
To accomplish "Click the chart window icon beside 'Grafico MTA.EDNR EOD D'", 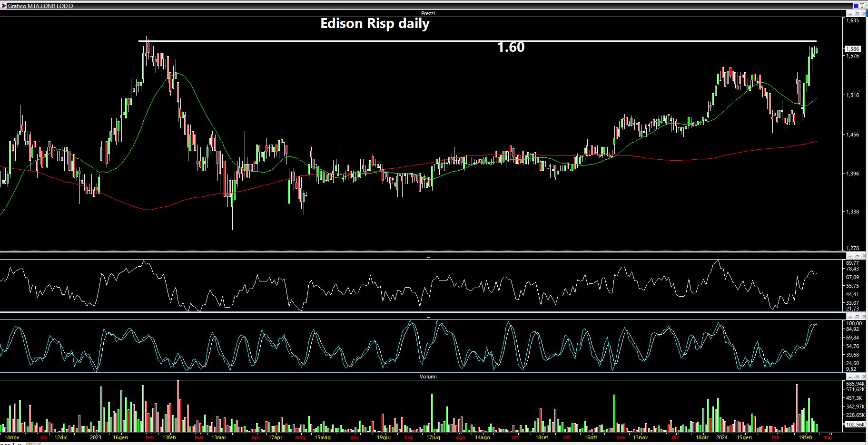I will coord(4,6).
